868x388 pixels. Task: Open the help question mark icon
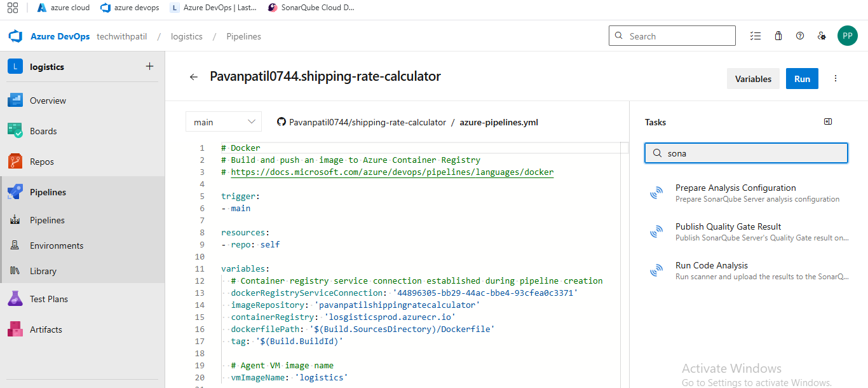(x=800, y=36)
